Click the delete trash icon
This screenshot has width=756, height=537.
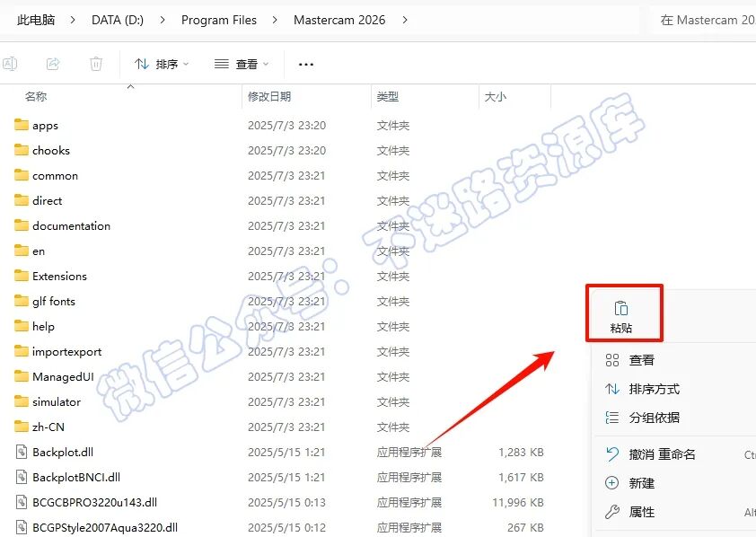pyautogui.click(x=96, y=64)
